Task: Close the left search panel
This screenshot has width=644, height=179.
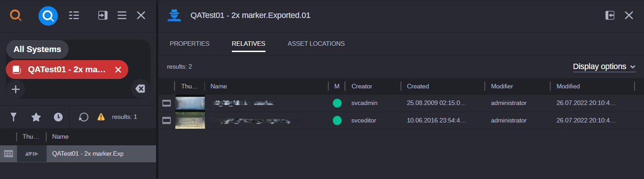Action: pyautogui.click(x=141, y=16)
